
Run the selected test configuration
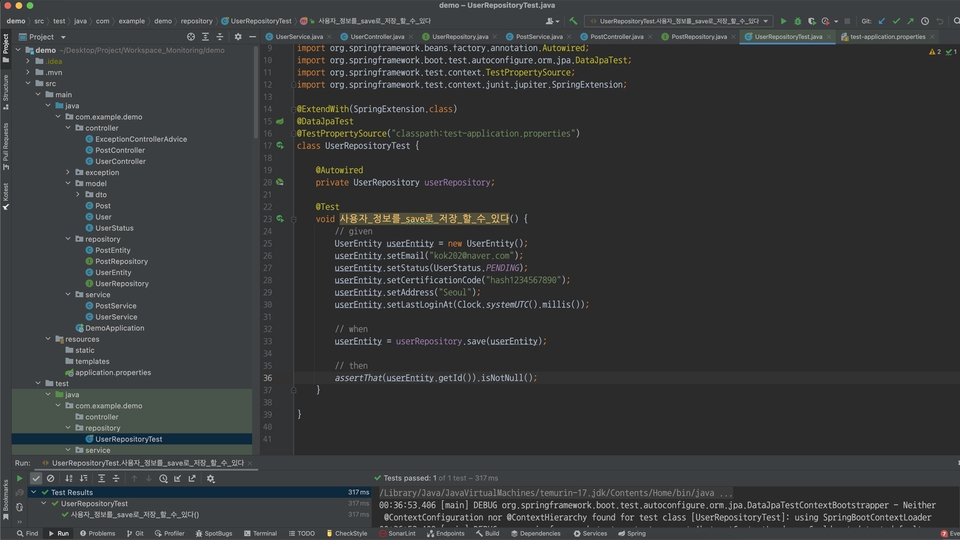783,21
